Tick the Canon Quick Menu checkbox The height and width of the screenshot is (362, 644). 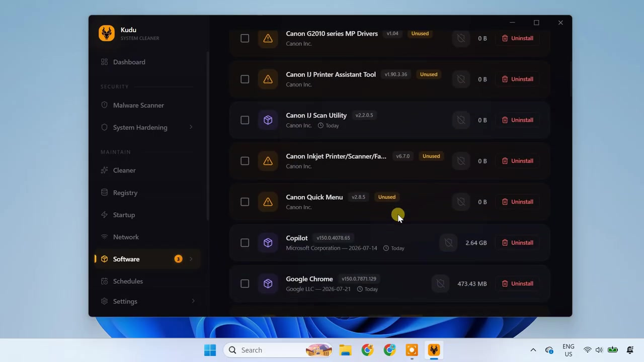pyautogui.click(x=245, y=202)
